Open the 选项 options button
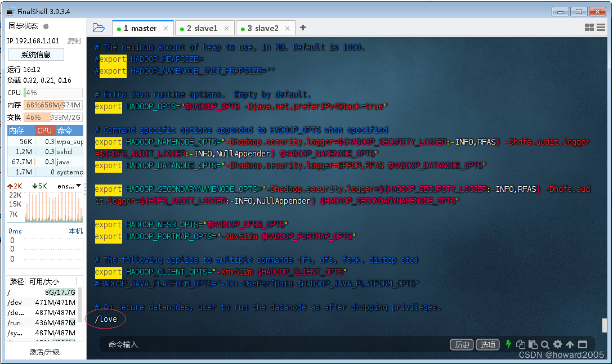Viewport: 613px width, 364px height. point(487,344)
